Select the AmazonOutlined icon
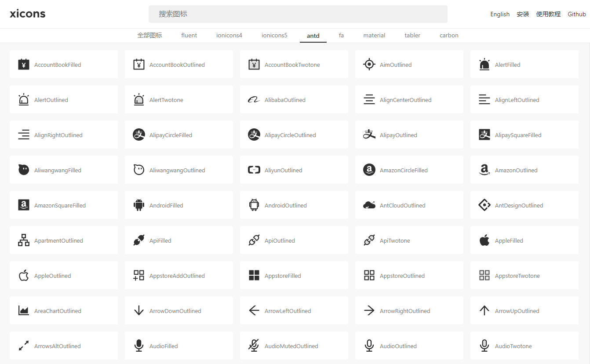Screen dimensions: 590x364 click(484, 170)
